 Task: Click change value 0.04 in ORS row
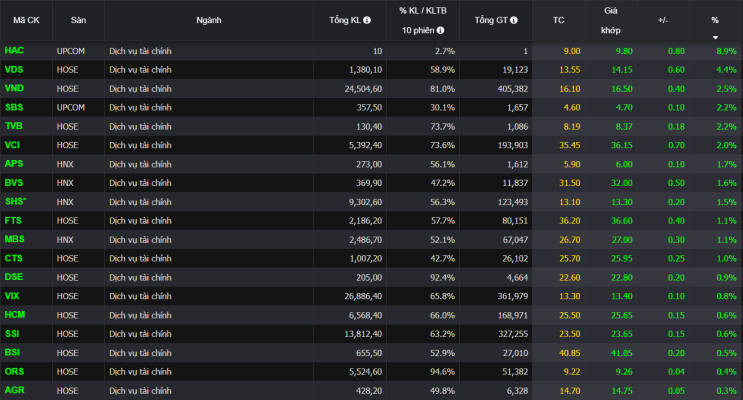[676, 372]
